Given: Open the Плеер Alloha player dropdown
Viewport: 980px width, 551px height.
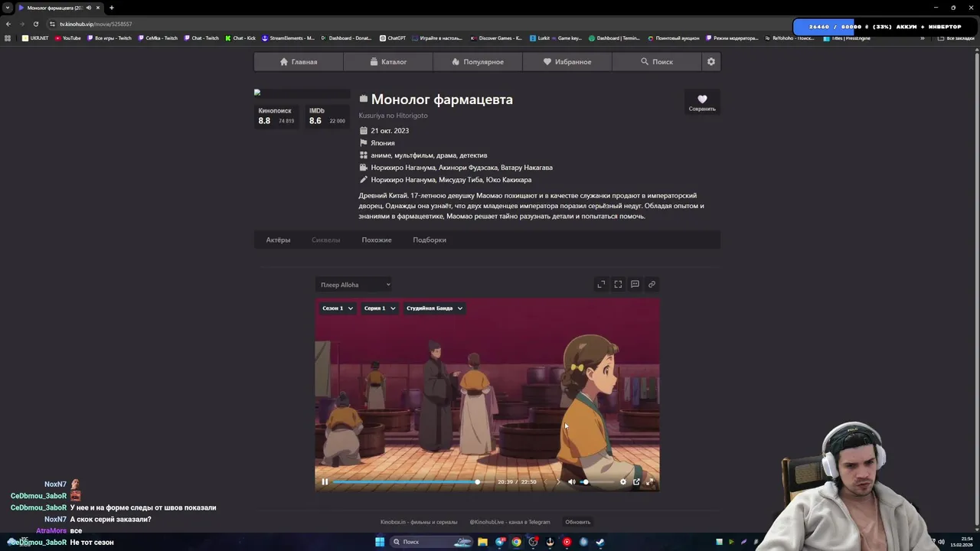Looking at the screenshot, I should coord(354,285).
